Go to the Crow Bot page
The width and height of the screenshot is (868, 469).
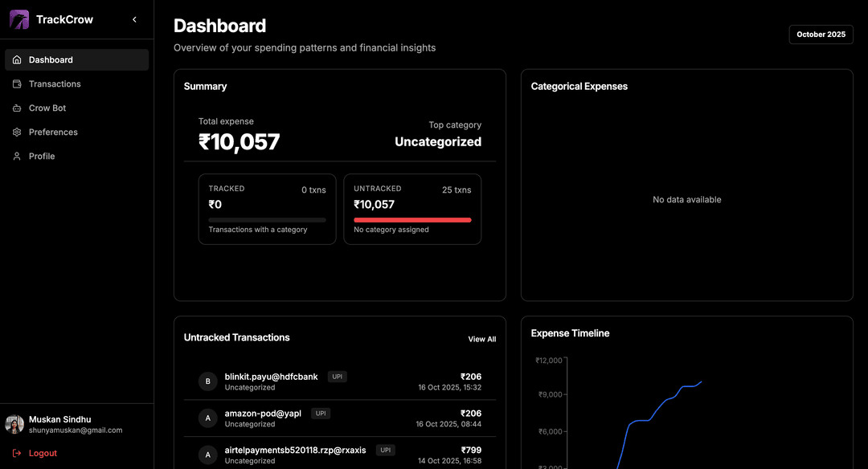click(47, 108)
